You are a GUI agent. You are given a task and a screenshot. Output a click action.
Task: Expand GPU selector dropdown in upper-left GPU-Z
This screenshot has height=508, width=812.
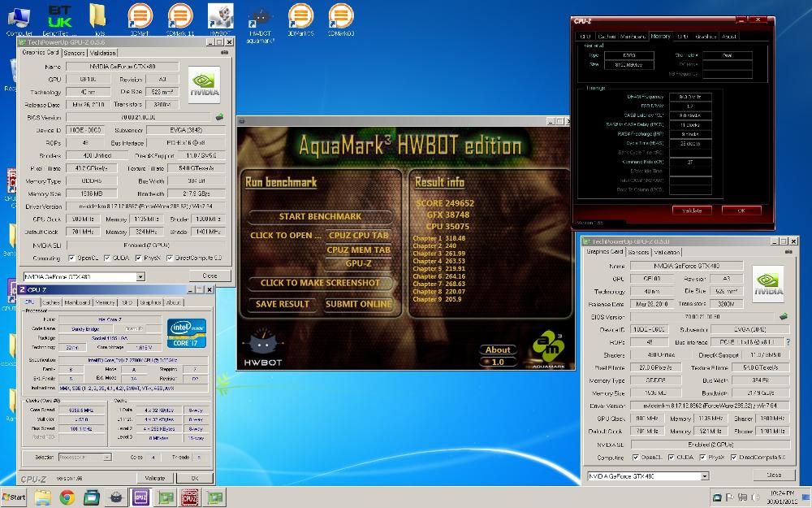click(x=140, y=277)
